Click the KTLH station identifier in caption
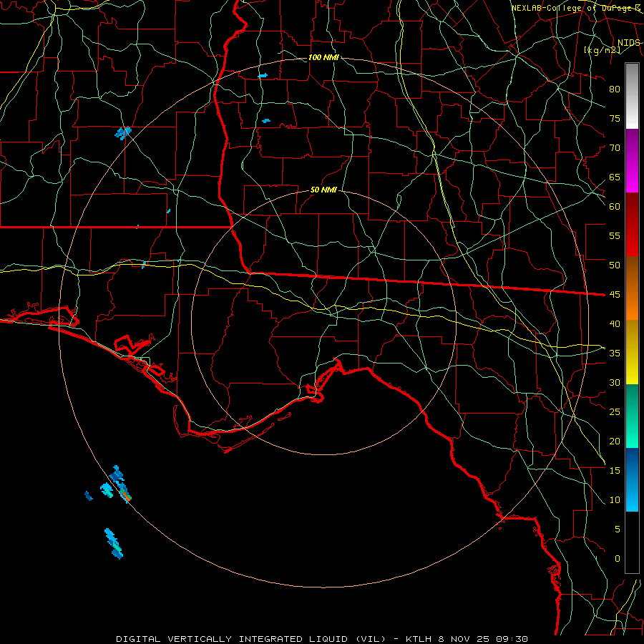Image resolution: width=644 pixels, height=644 pixels. (x=418, y=639)
